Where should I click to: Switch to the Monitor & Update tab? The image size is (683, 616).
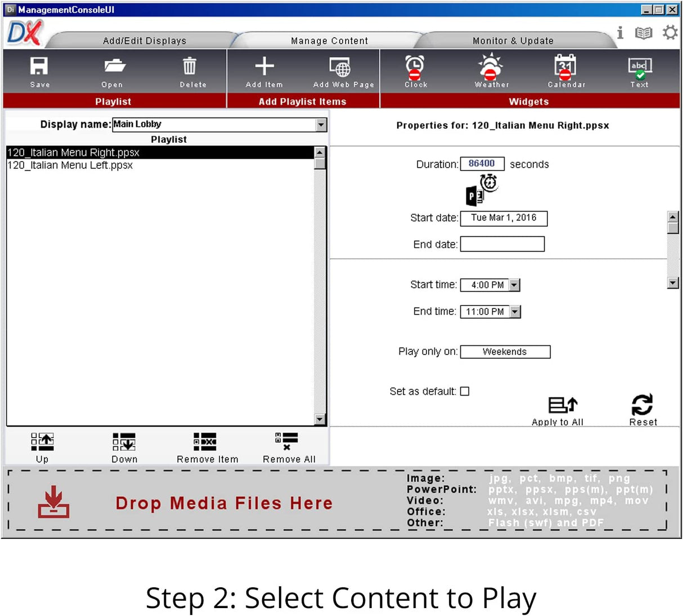[513, 40]
